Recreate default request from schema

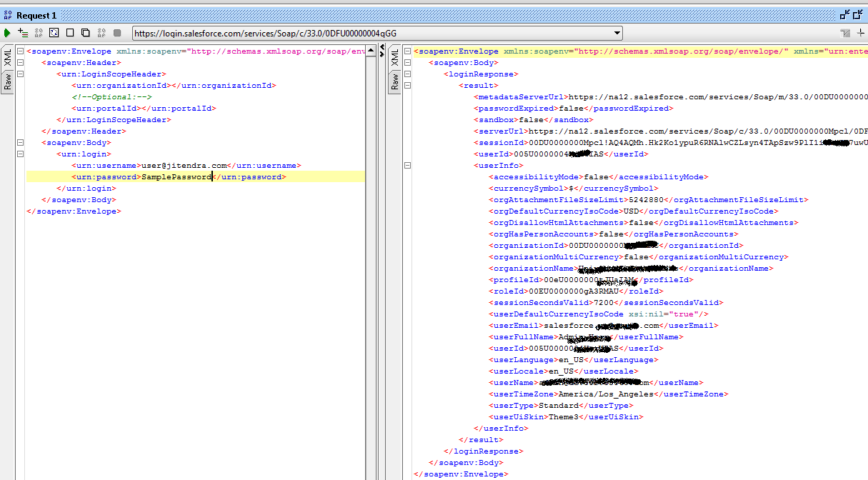(54, 33)
